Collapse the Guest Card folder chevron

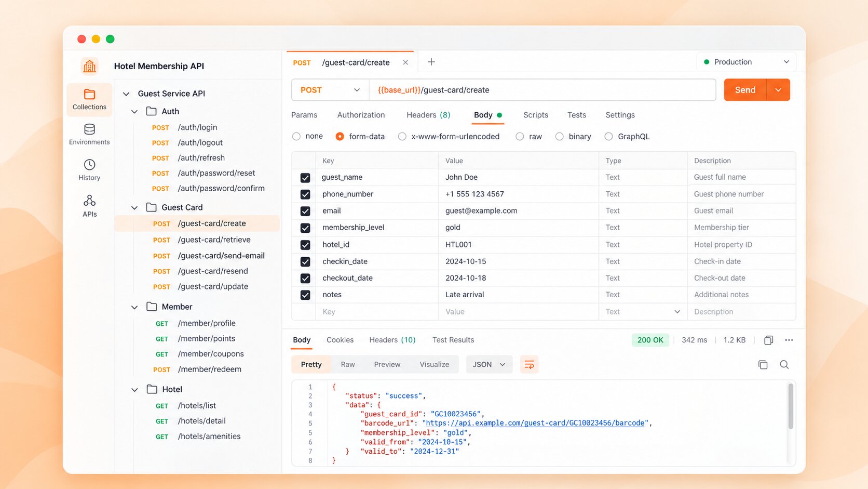pos(134,207)
